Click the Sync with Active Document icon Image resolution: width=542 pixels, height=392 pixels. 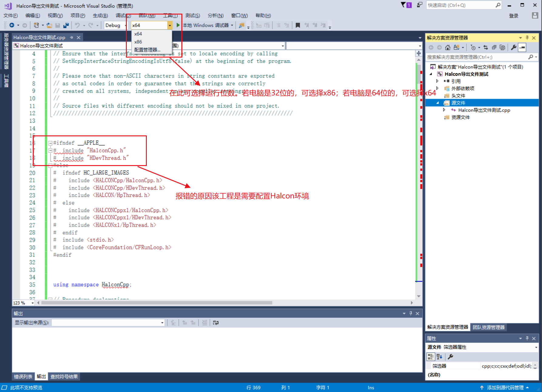click(486, 47)
